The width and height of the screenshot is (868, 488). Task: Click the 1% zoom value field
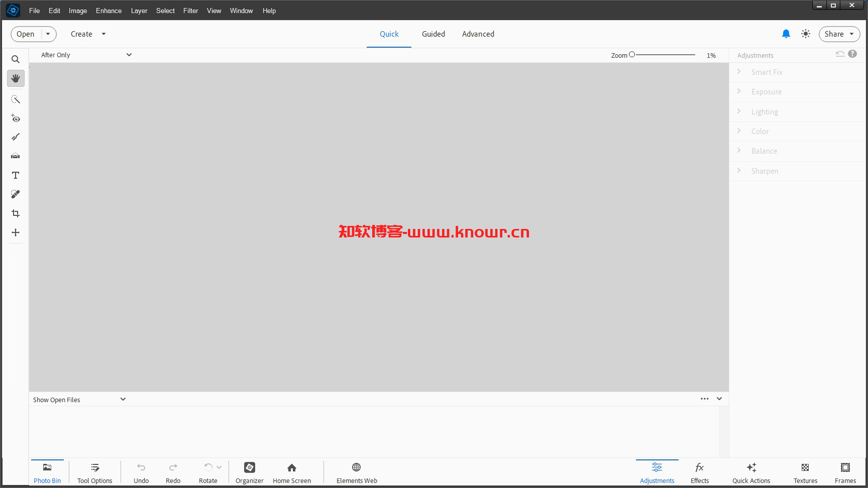(x=711, y=55)
